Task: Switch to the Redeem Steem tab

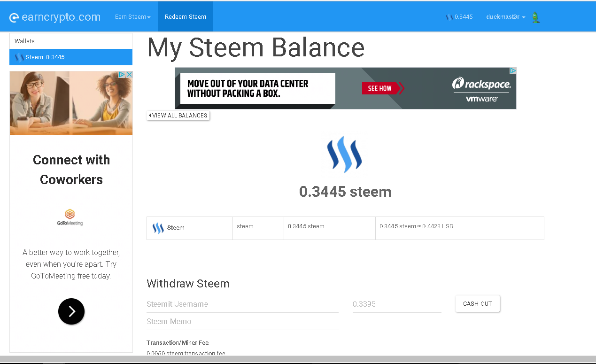Action: pyautogui.click(x=186, y=17)
